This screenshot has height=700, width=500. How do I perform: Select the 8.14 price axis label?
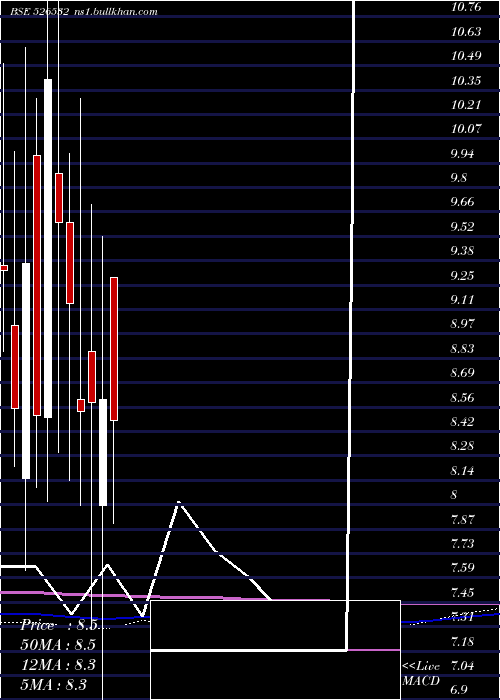462,470
